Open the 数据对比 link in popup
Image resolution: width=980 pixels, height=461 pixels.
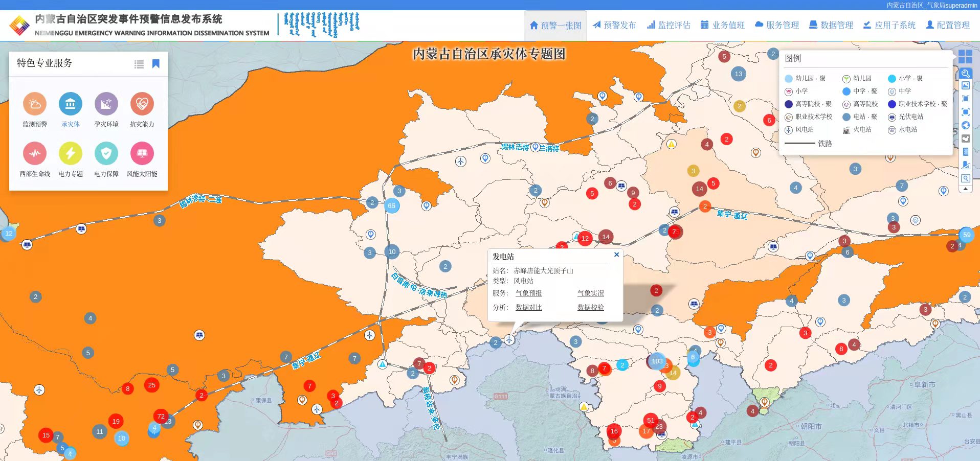(x=529, y=307)
